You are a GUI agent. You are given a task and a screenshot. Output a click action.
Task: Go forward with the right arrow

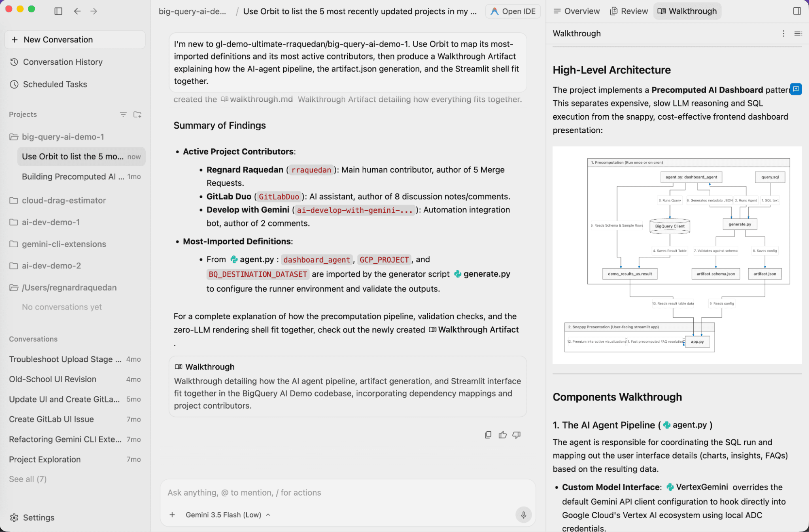click(94, 11)
